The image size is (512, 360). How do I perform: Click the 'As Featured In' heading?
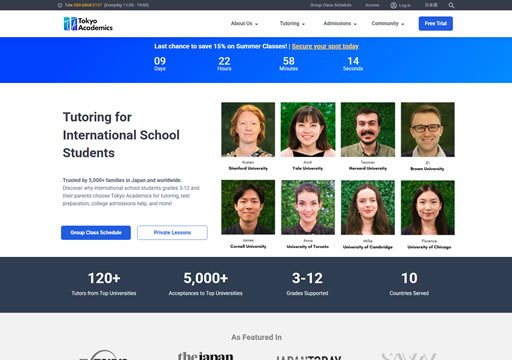click(x=256, y=337)
